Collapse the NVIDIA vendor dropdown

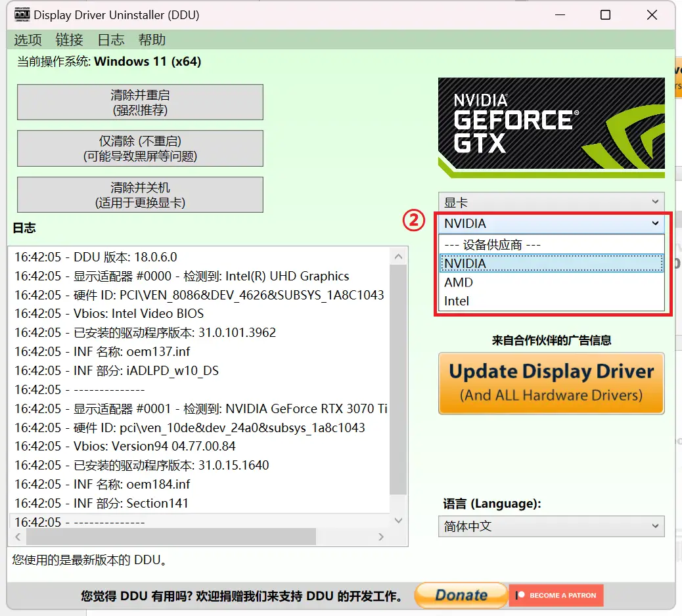tap(551, 223)
